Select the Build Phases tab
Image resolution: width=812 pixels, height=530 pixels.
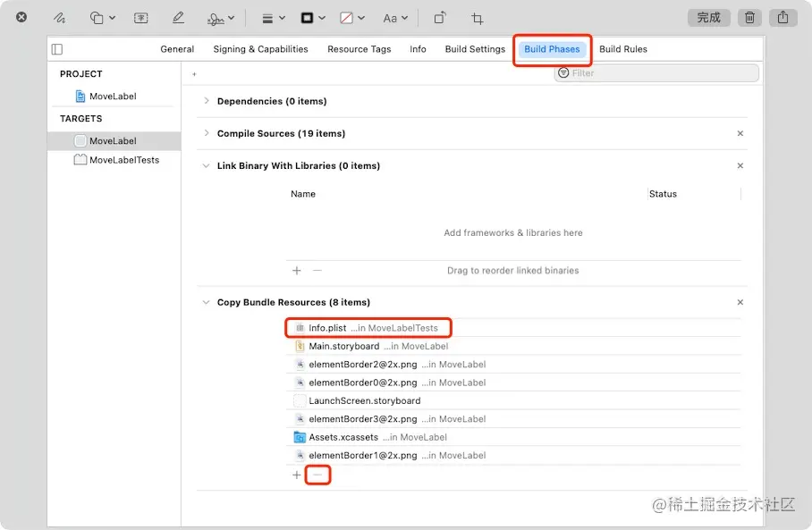(x=552, y=49)
